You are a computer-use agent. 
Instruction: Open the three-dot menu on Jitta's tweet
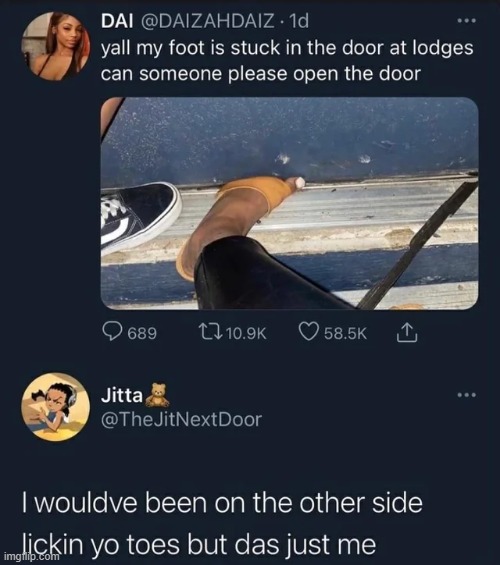click(x=466, y=395)
